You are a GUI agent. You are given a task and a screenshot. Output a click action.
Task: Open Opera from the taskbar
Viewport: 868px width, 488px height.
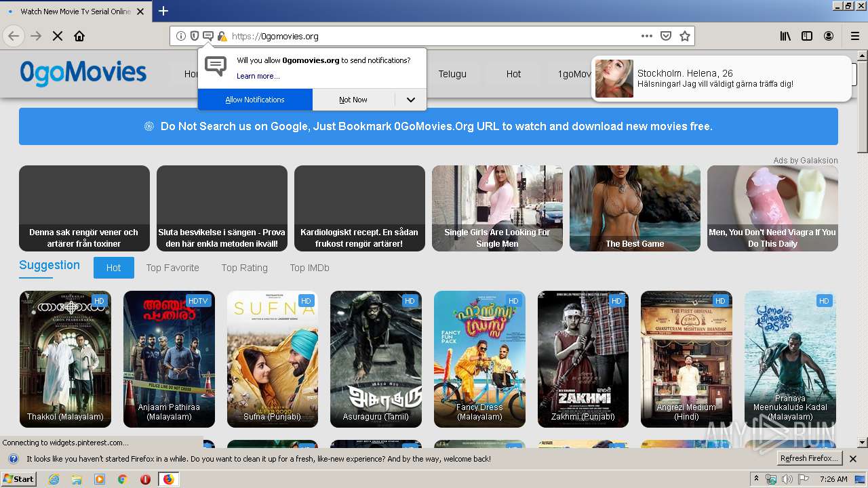click(x=145, y=479)
